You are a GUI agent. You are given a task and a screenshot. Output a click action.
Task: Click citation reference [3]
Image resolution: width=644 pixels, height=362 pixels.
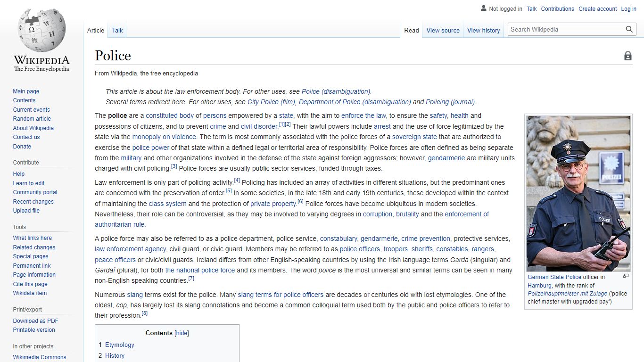click(174, 166)
